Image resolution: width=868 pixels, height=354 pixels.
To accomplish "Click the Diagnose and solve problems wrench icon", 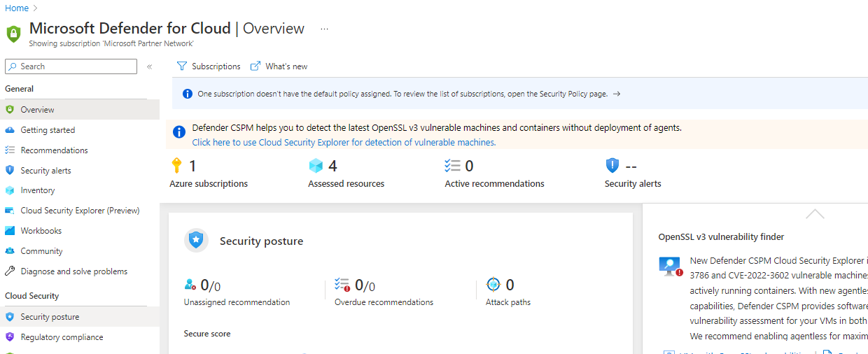I will click(x=10, y=271).
